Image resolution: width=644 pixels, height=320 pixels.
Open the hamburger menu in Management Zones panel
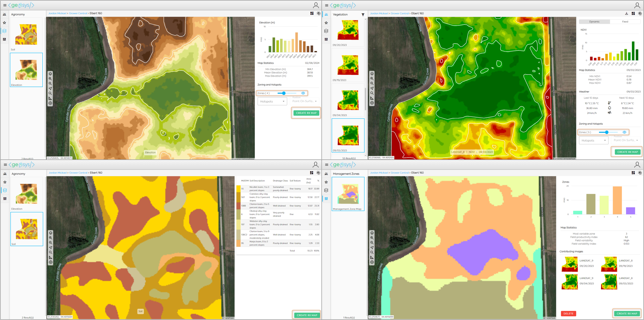point(327,165)
